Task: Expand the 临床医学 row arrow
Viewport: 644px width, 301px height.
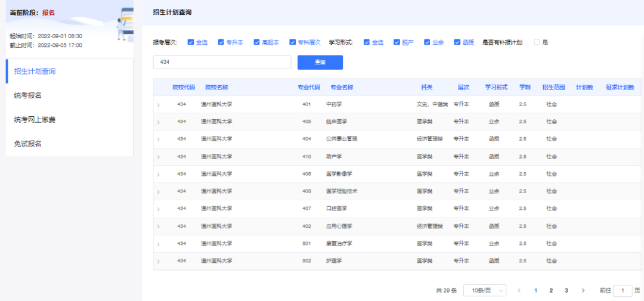Action: 159,122
